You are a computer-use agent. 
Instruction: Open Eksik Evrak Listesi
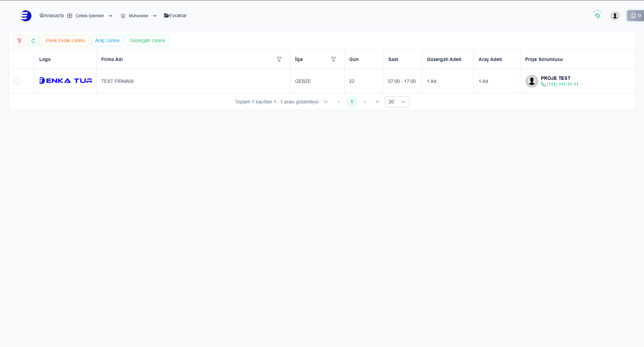65,41
